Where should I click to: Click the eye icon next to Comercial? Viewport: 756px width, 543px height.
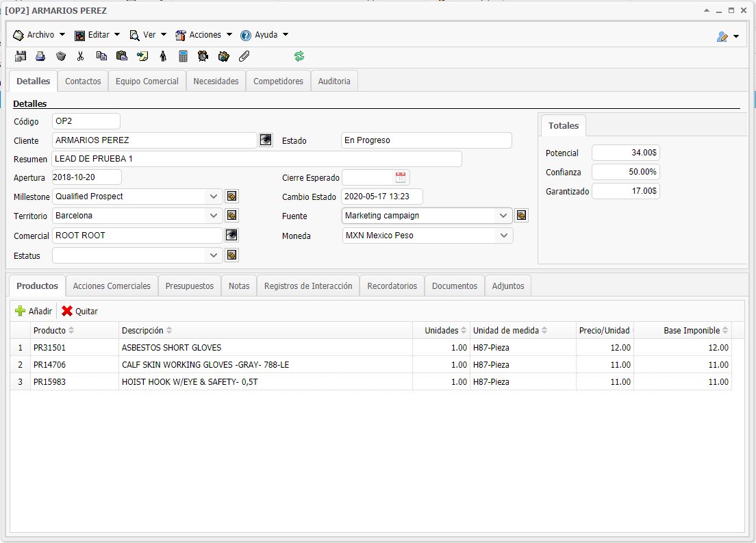[x=232, y=235]
